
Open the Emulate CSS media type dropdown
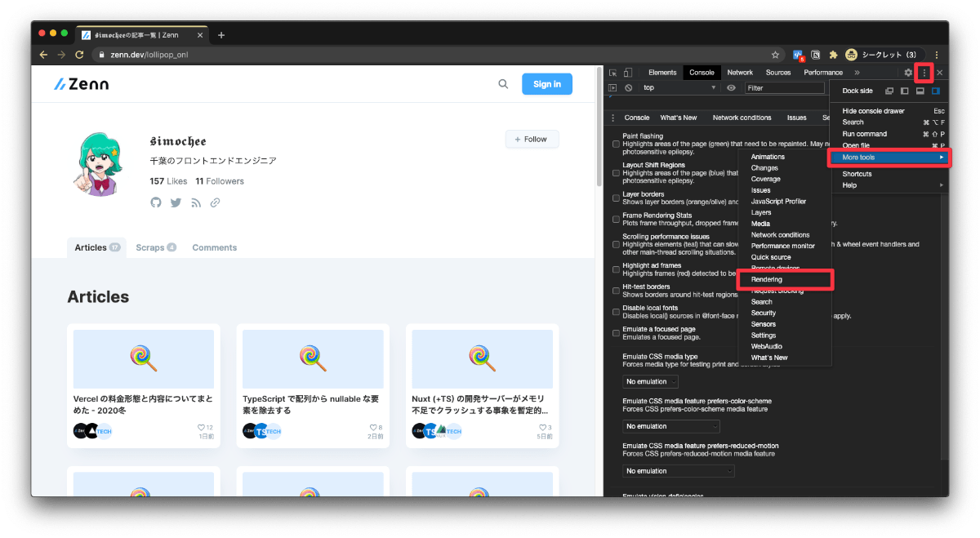click(650, 381)
